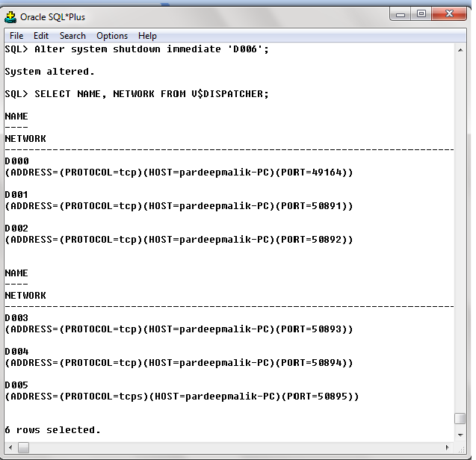Click the vertical scrollbar down arrow
Viewport: 476px width, 460px height.
(x=460, y=435)
